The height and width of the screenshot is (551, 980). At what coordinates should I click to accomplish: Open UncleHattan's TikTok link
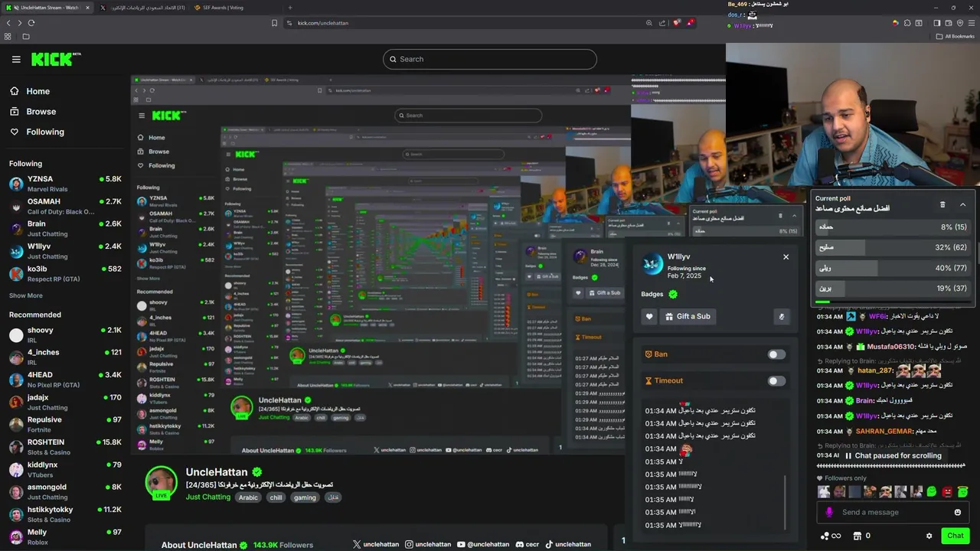coord(567,544)
